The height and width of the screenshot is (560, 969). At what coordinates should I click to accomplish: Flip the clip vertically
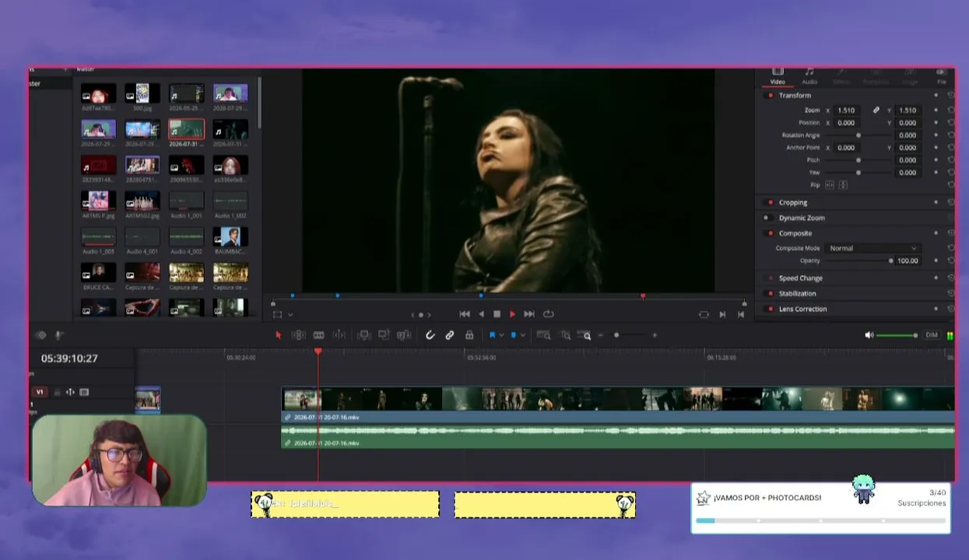click(843, 185)
